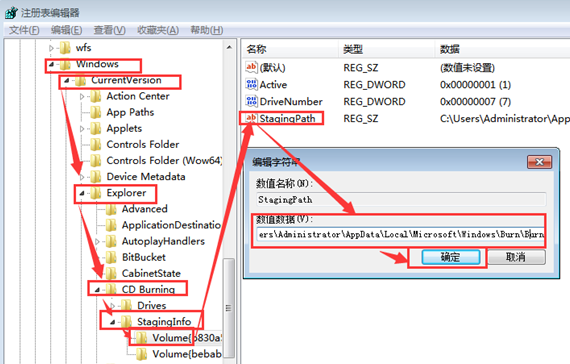This screenshot has height=364, width=570.
Task: Click the Explorer folder icon
Action: 96,193
